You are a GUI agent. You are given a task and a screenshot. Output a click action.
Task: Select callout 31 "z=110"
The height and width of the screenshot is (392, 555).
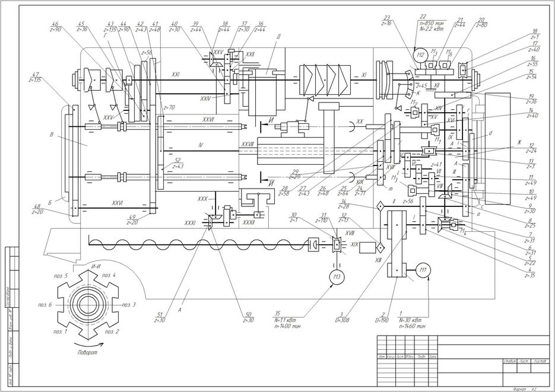click(323, 218)
